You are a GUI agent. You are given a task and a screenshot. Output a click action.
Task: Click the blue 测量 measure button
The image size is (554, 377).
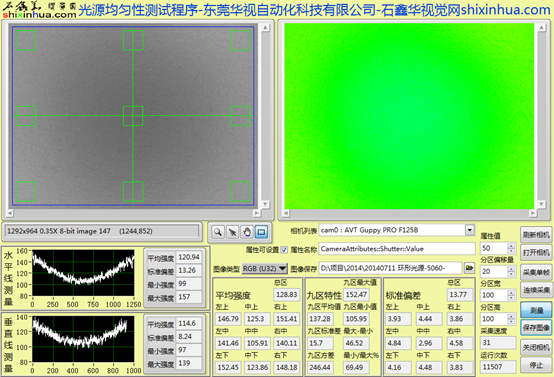pos(536,310)
